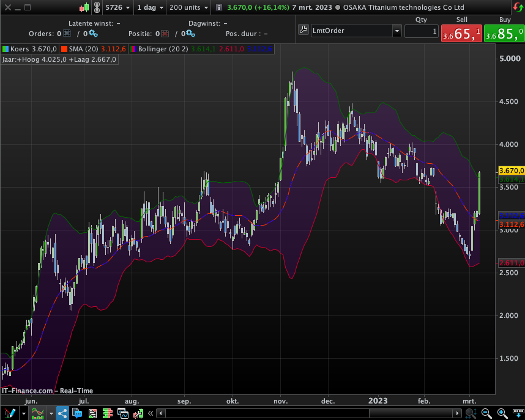Click the blue share icon
The image size is (525, 420).
62,413
